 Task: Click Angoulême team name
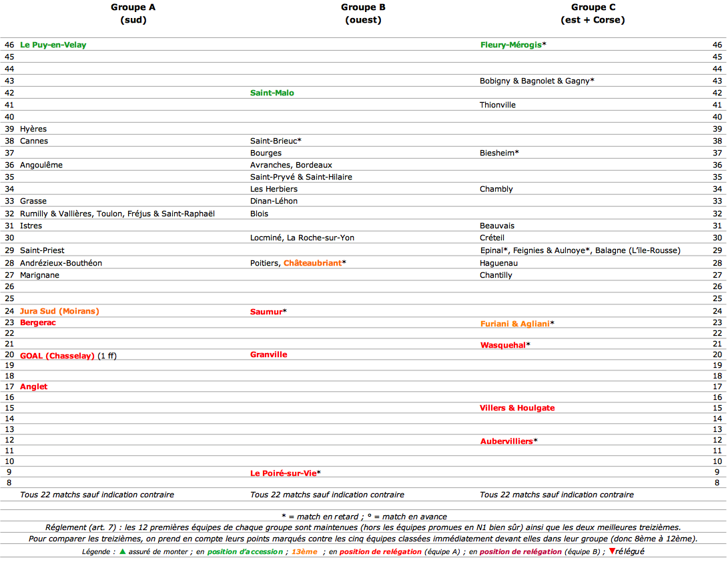pyautogui.click(x=41, y=166)
